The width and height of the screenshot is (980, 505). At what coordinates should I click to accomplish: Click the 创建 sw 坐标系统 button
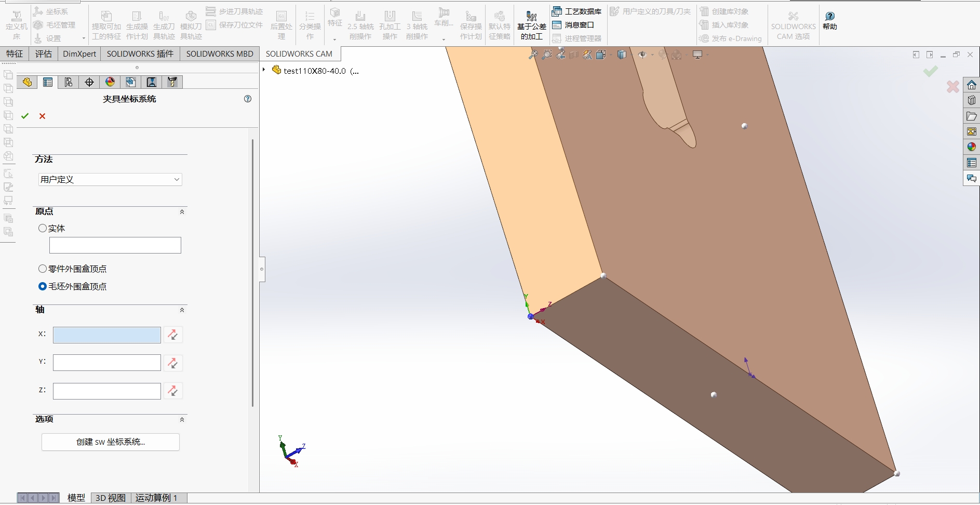point(111,442)
